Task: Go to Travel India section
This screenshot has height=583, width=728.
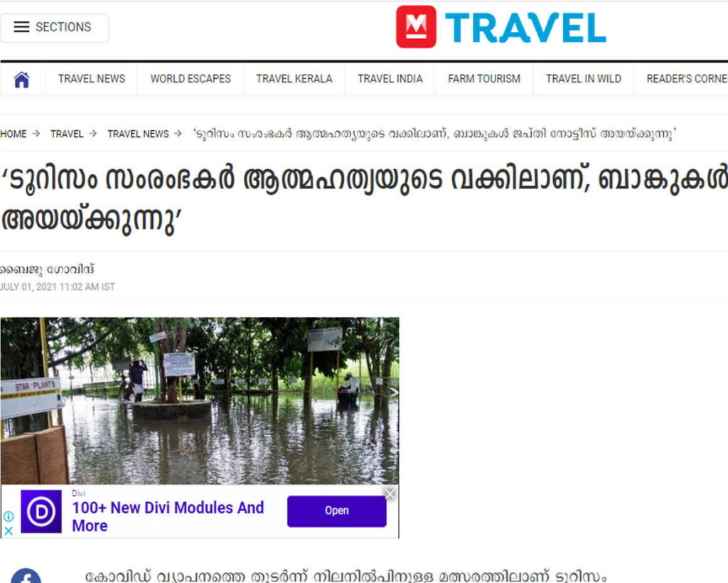Action: tap(390, 79)
